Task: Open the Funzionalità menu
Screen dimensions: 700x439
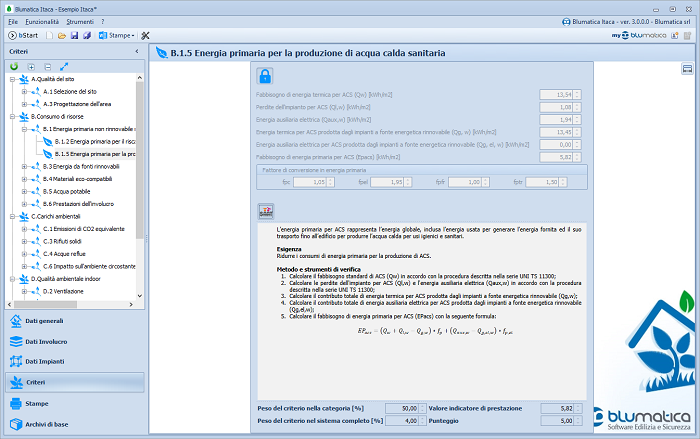Action: tap(43, 20)
